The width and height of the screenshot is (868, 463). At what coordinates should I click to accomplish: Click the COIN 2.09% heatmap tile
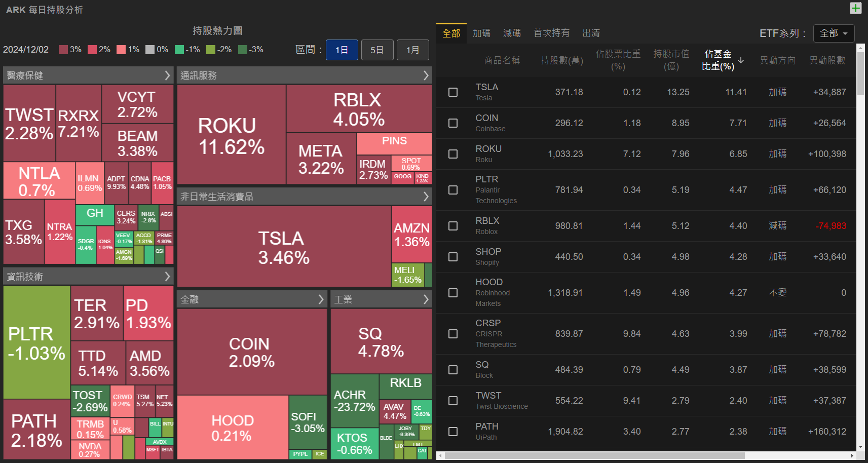tap(252, 352)
